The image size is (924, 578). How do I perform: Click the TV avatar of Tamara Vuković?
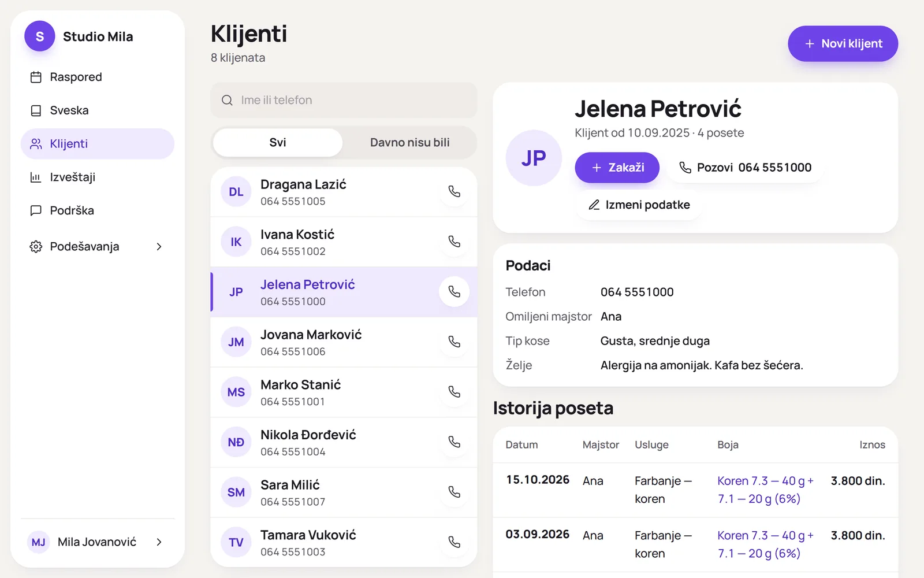point(236,542)
